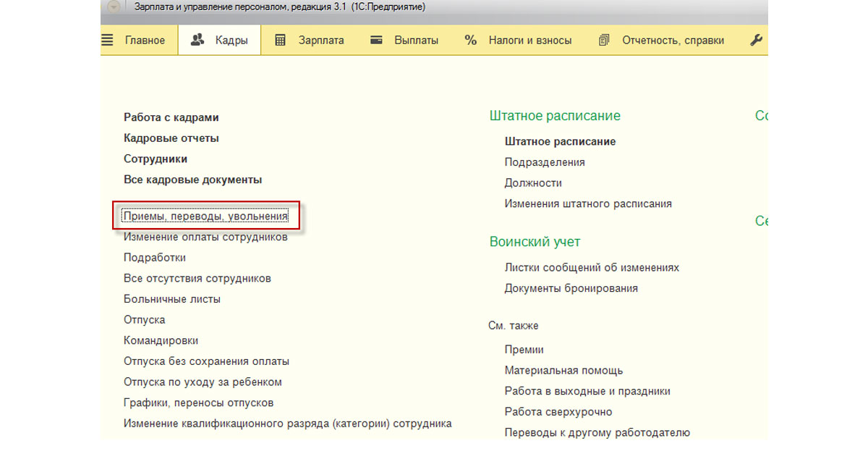Open Листки сообщений об изменениях
The height and width of the screenshot is (454, 868).
coord(592,268)
